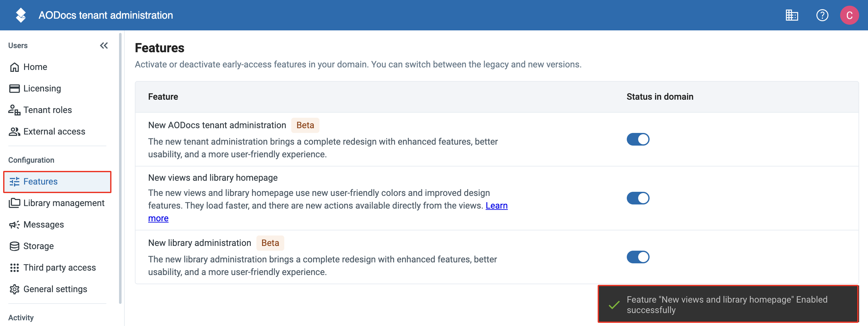
Task: Click the Third party access grid icon
Action: (x=15, y=268)
